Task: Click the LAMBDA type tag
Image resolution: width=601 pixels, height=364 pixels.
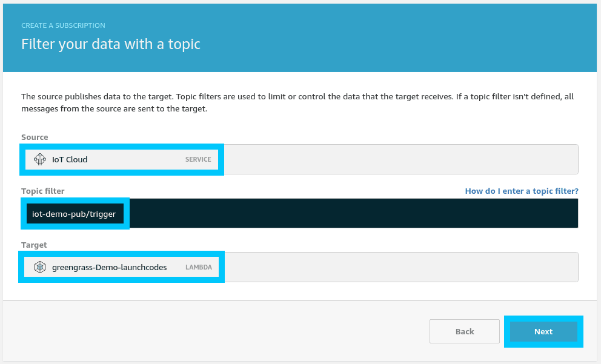Action: 198,267
